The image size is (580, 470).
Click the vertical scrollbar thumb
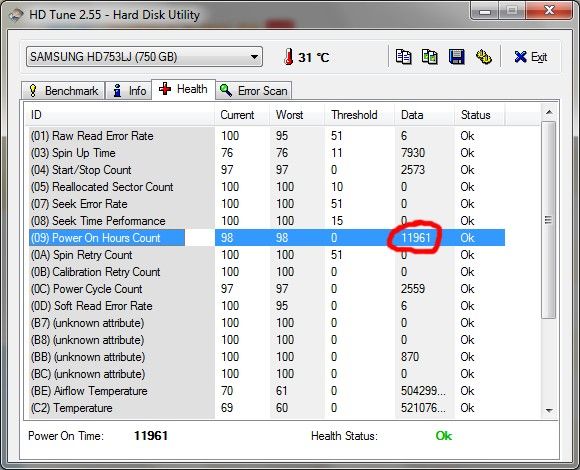(549, 220)
